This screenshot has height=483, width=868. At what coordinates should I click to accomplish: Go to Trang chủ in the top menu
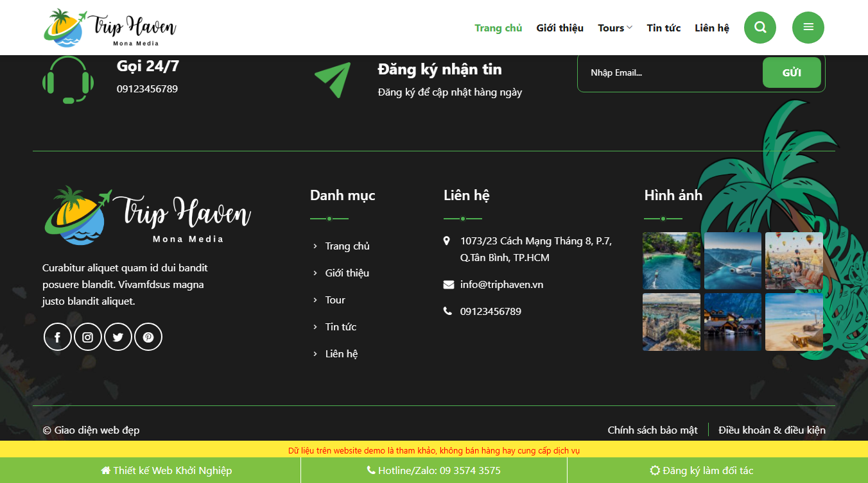(498, 28)
